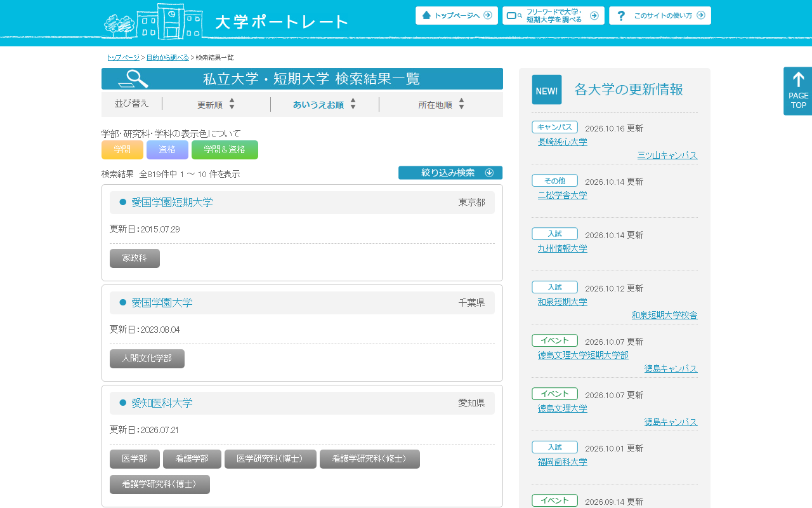Viewport: 812px width, 508px height.
Task: Select the 看護学部 faculty button
Action: [x=192, y=459]
